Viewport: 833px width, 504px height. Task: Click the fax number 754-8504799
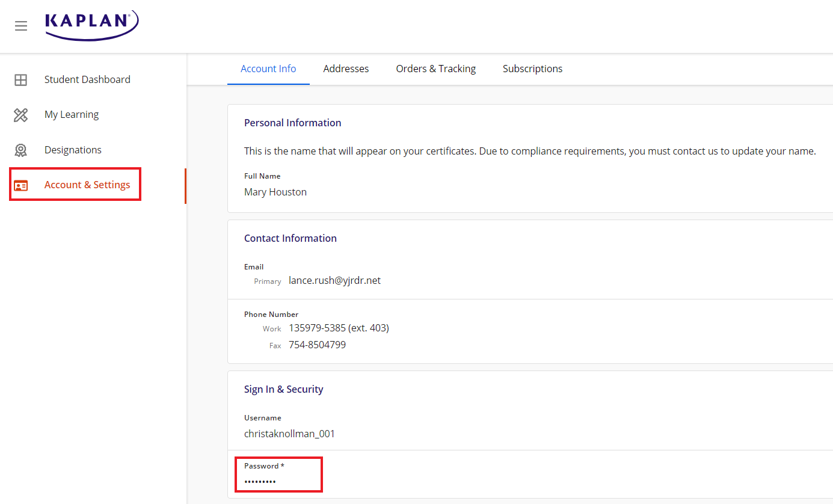point(317,345)
